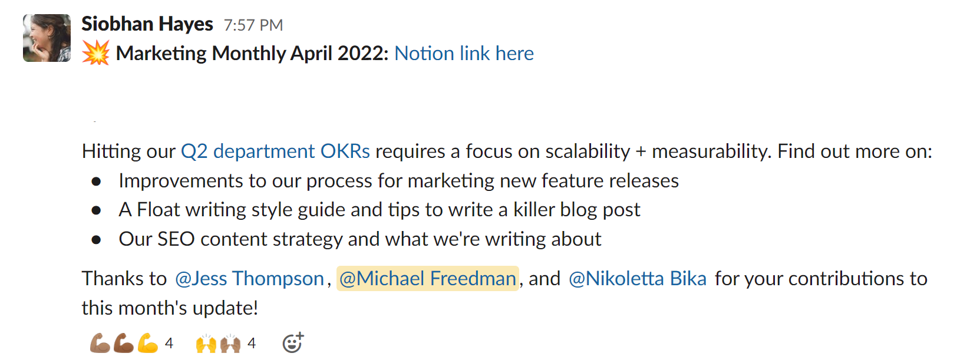The width and height of the screenshot is (980, 363).
Task: Click the Float writing style guide bullet
Action: tap(379, 210)
